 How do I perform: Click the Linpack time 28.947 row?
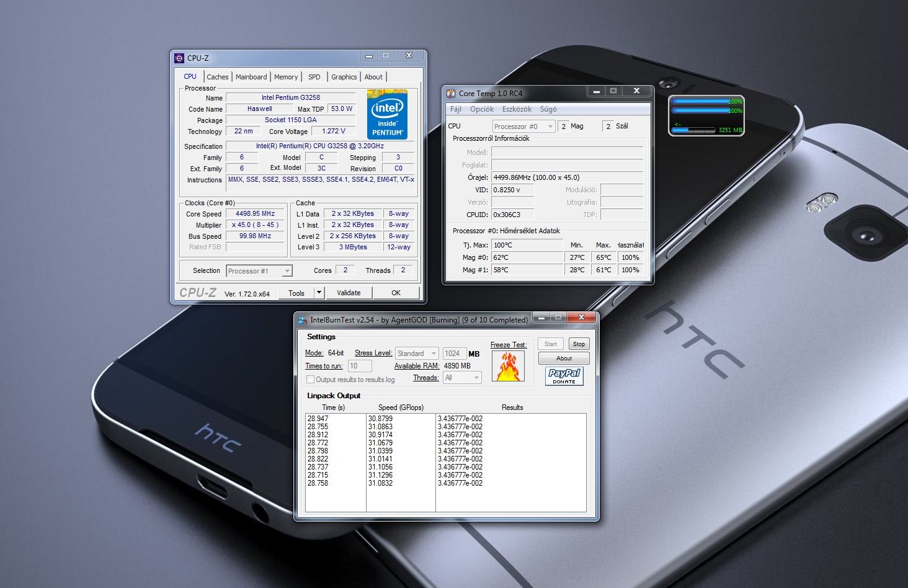(x=318, y=419)
